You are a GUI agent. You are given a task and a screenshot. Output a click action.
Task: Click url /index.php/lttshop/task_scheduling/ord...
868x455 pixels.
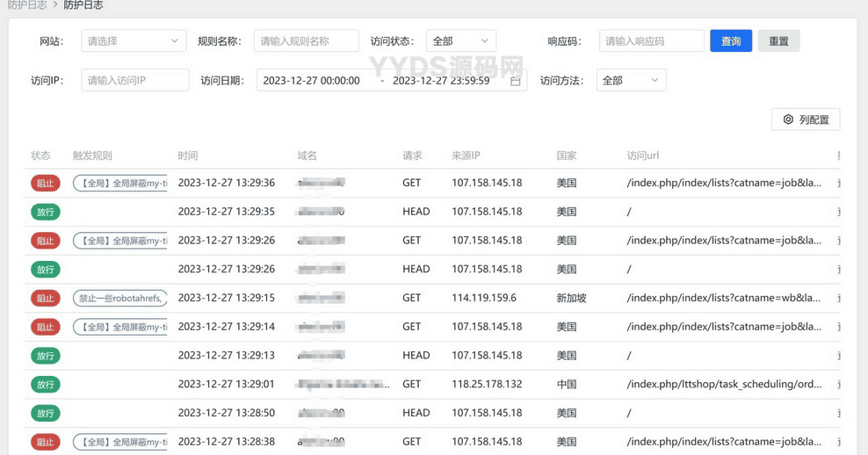[x=724, y=384]
